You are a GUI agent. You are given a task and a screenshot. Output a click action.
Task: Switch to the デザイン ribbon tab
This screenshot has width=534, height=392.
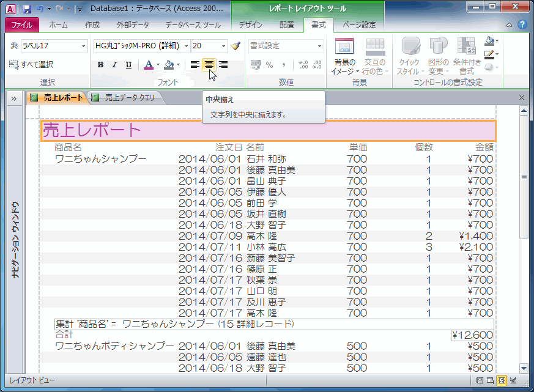click(250, 25)
